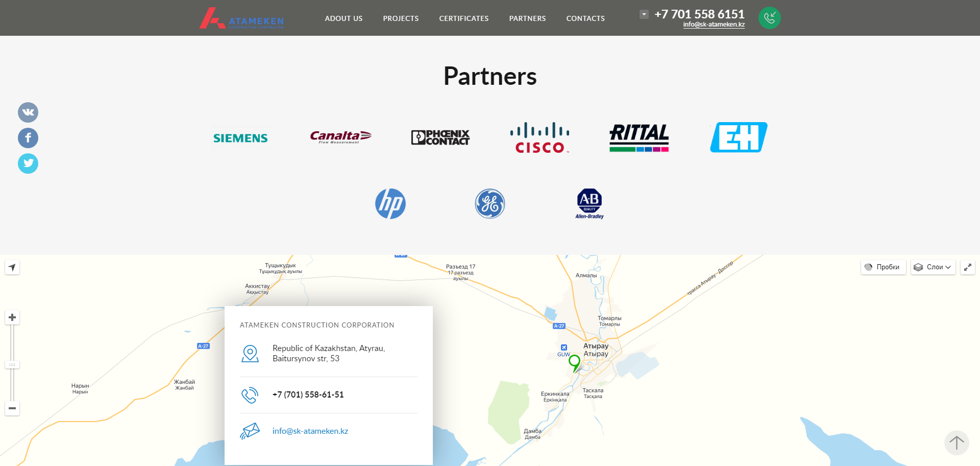
Task: Click the Cisco partner logo
Action: pyautogui.click(x=540, y=137)
